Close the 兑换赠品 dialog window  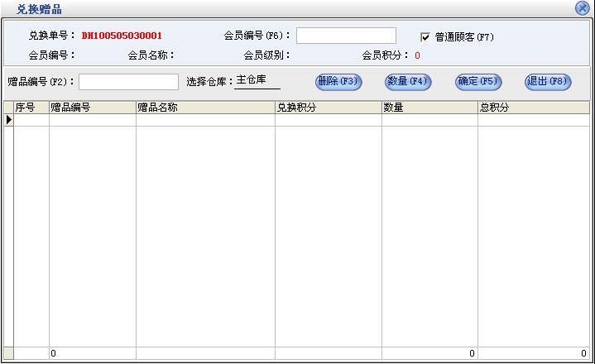(582, 8)
